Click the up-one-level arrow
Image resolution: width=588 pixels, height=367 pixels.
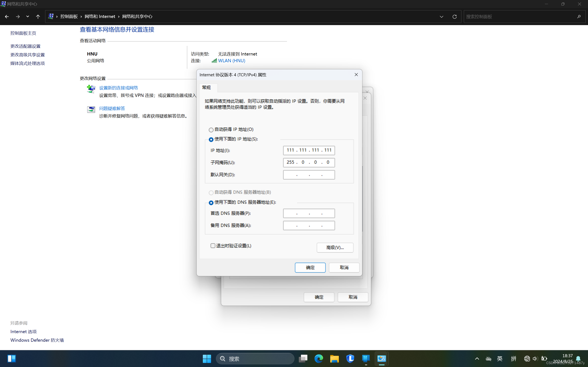38,17
